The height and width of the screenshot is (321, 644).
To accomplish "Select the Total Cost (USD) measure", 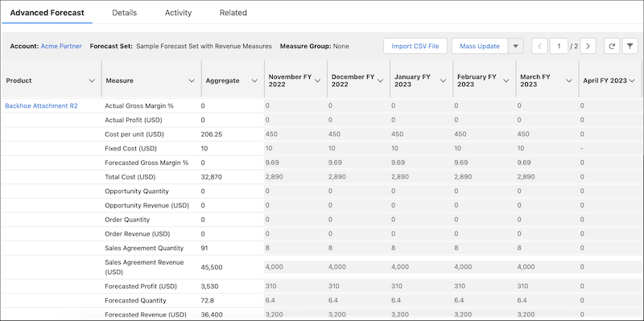I will [130, 177].
